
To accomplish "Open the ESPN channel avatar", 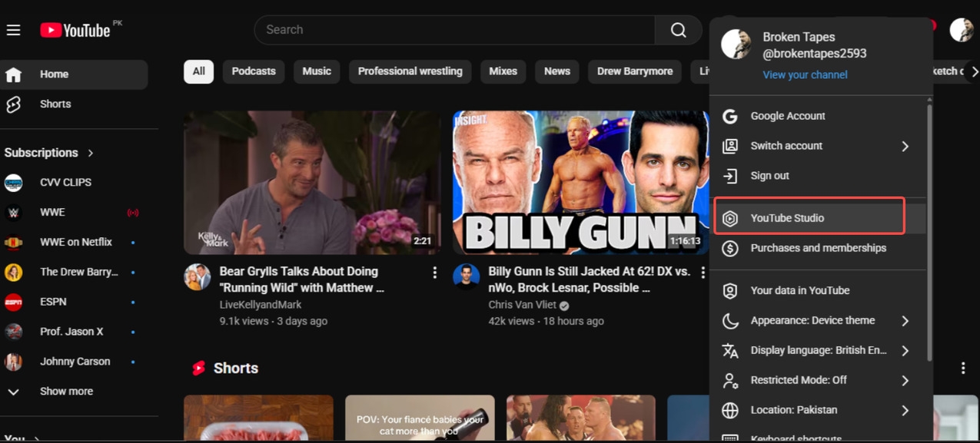I will (x=13, y=302).
